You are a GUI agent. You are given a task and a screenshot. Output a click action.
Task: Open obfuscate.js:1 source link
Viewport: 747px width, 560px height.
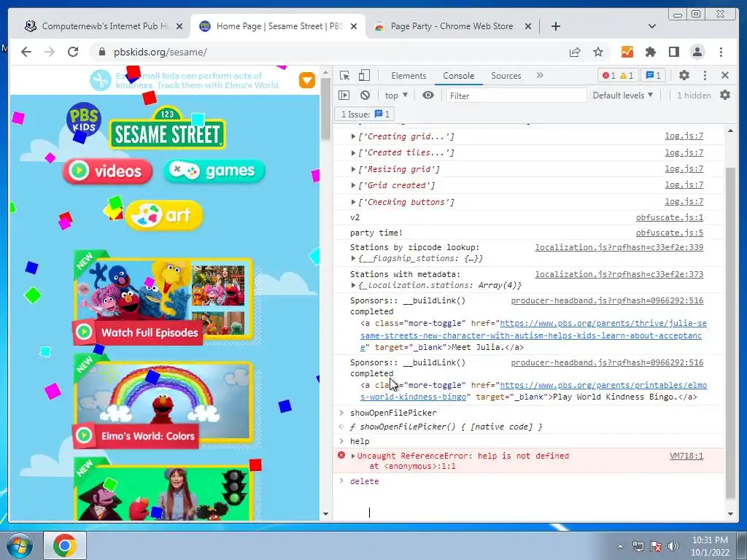[670, 217]
